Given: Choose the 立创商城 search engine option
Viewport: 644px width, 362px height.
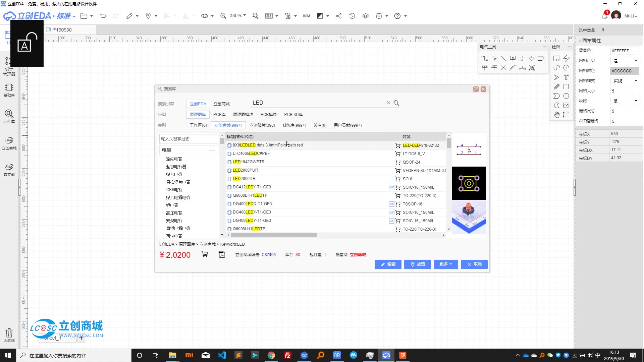Looking at the screenshot, I should (222, 104).
